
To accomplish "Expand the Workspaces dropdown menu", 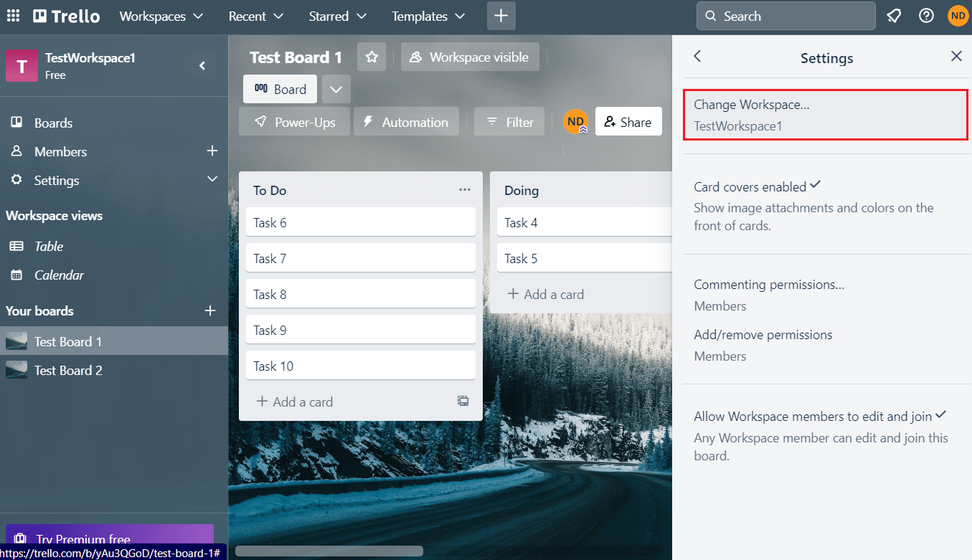I will pyautogui.click(x=161, y=16).
